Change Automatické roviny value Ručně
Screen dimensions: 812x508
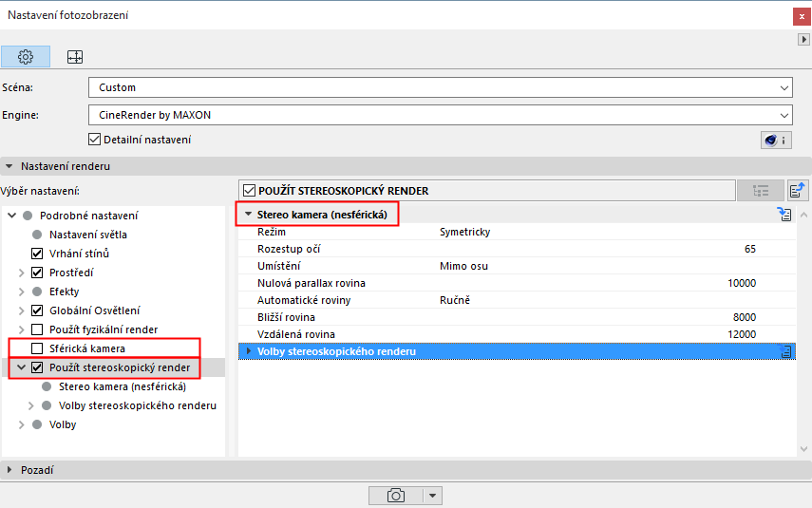(455, 300)
